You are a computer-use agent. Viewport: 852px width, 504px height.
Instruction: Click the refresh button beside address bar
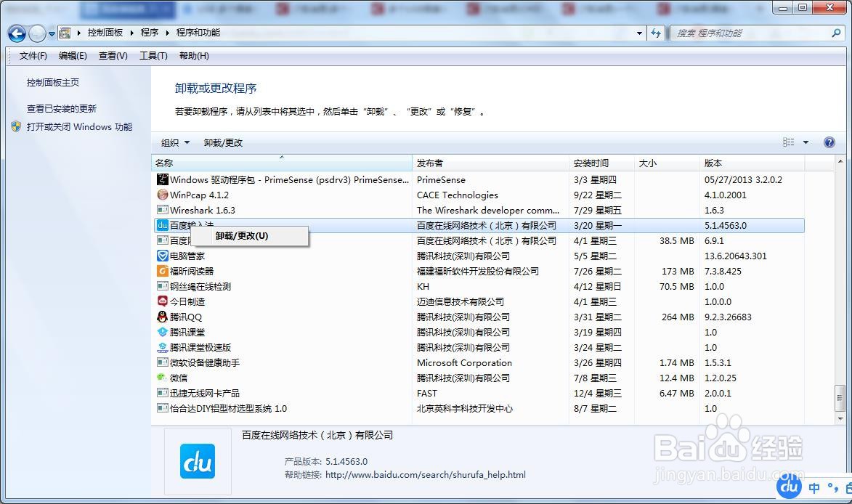(656, 33)
